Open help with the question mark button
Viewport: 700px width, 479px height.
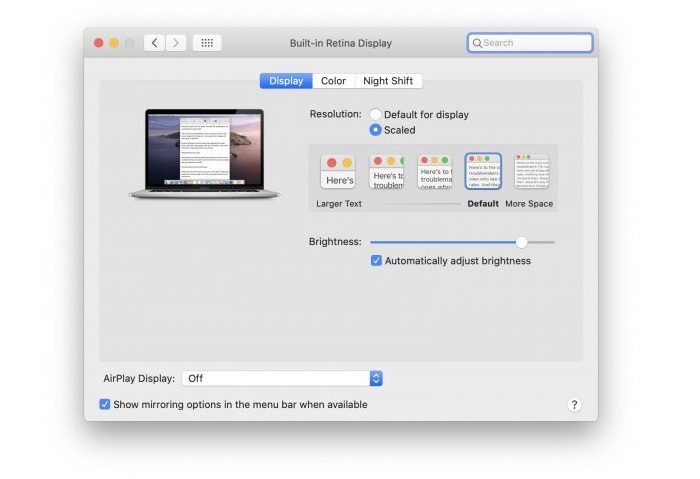[x=574, y=405]
